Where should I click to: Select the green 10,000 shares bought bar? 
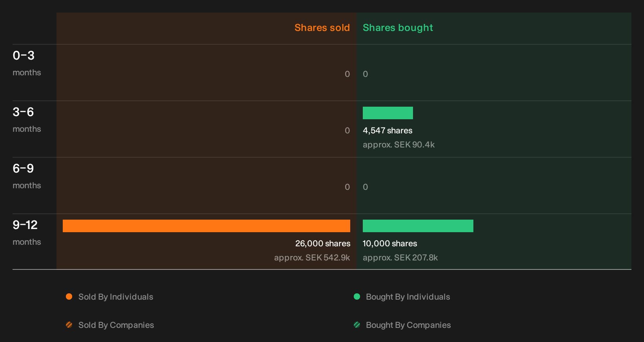(418, 226)
